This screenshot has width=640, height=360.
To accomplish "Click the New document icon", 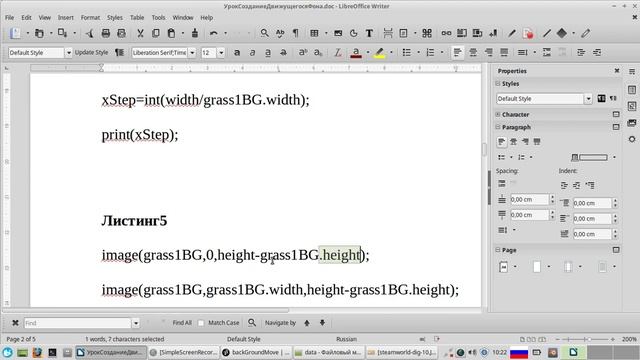I will coord(15,33).
